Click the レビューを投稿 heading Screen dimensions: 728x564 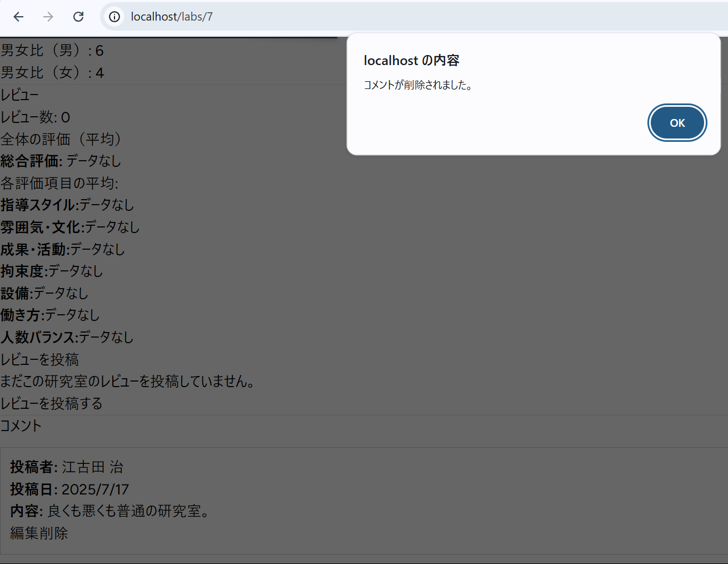coord(39,359)
